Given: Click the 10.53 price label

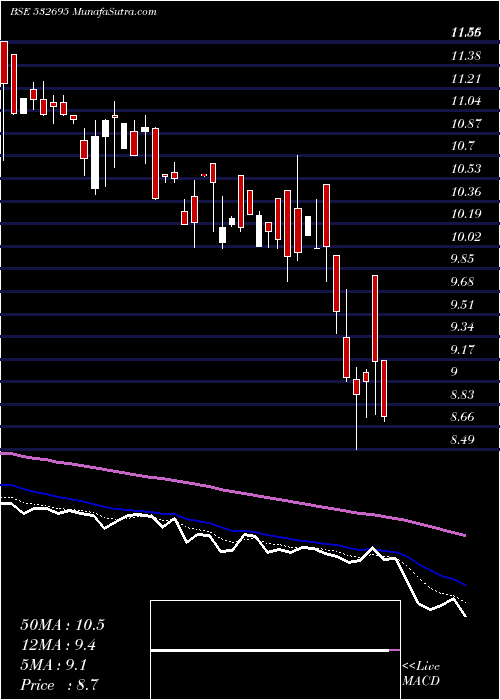Looking at the screenshot, I should 466,169.
